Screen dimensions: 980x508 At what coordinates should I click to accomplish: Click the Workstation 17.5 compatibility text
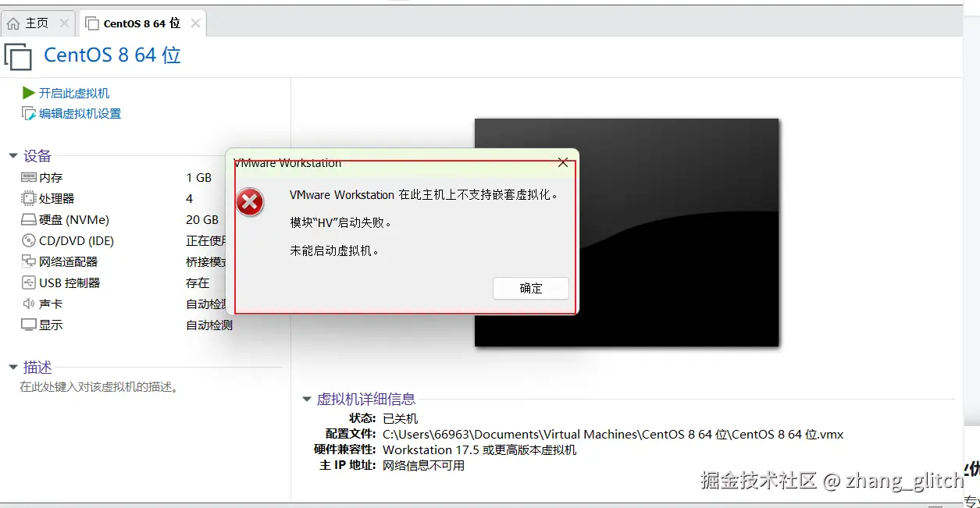tap(479, 449)
